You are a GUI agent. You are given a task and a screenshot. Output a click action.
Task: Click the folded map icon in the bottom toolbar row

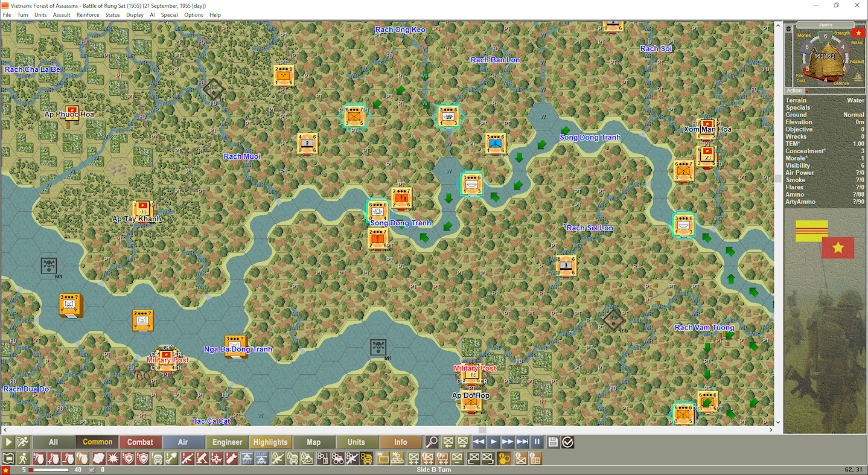point(8,459)
